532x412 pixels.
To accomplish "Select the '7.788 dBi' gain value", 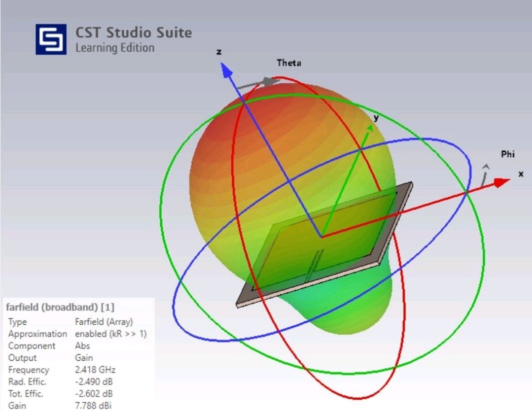I will click(93, 406).
